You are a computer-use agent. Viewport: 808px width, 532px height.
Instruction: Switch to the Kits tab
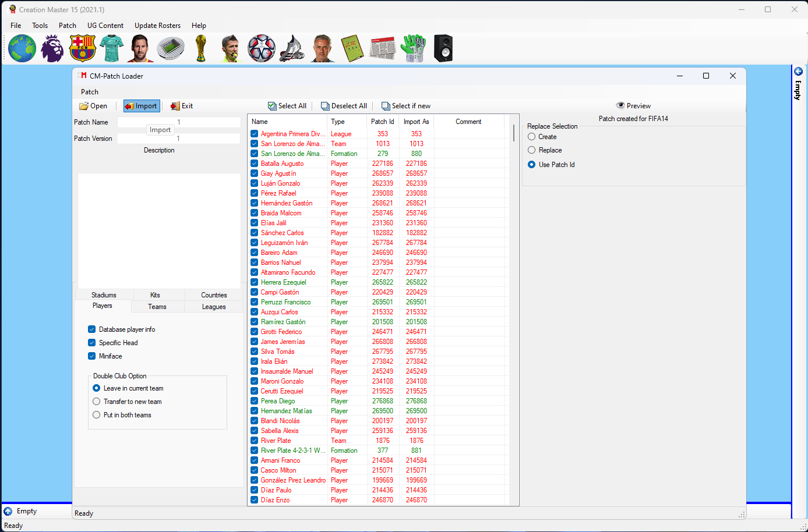coord(155,295)
